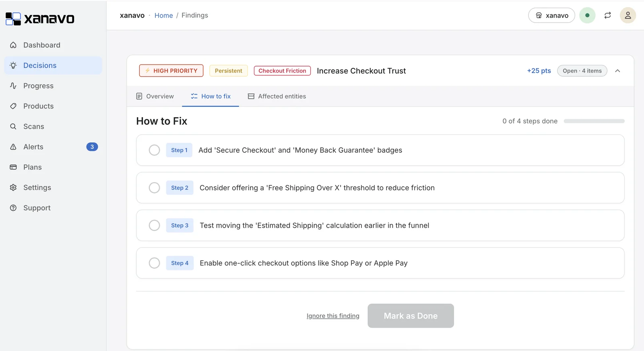The image size is (644, 351).
Task: Open Alerts in sidebar
Action: click(x=53, y=147)
